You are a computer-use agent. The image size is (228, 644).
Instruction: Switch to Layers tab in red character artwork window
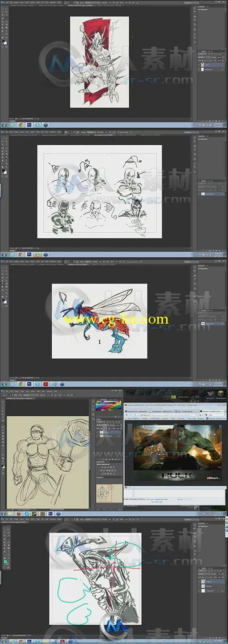[204, 52]
